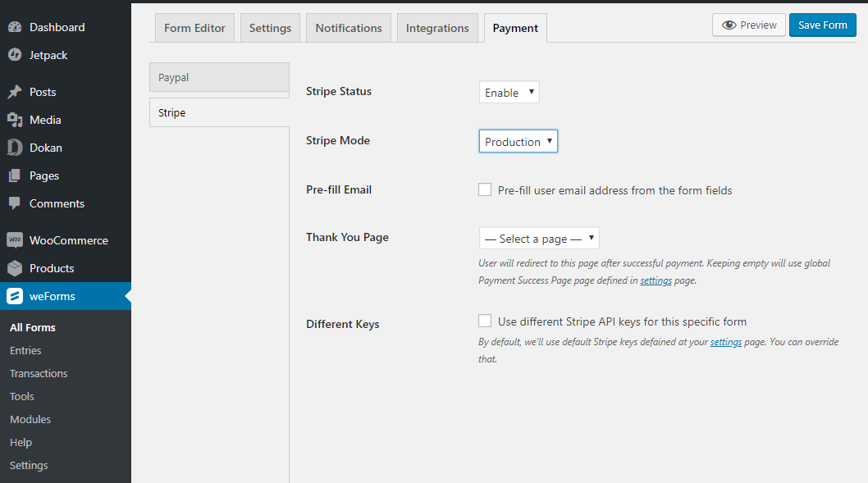Click the Dokan D icon

point(15,148)
